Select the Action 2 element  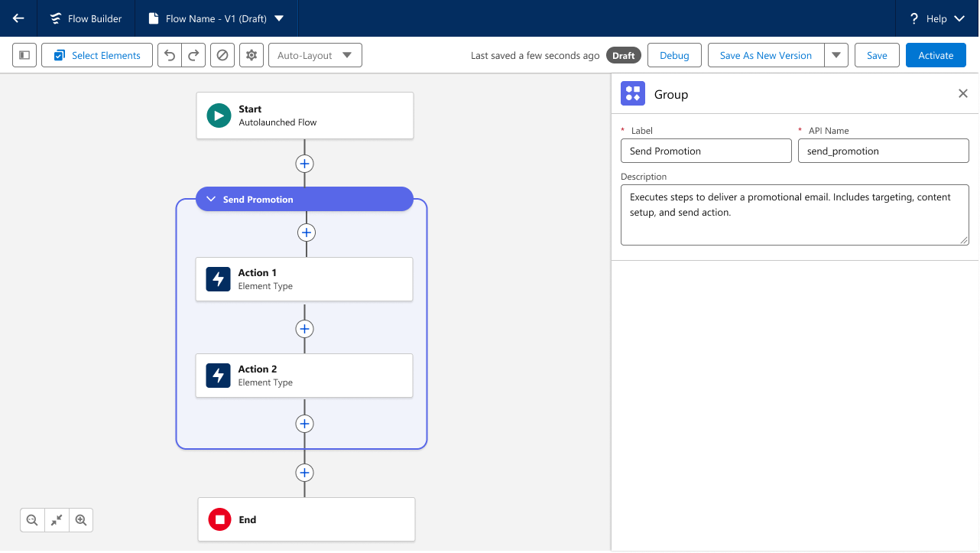click(304, 376)
